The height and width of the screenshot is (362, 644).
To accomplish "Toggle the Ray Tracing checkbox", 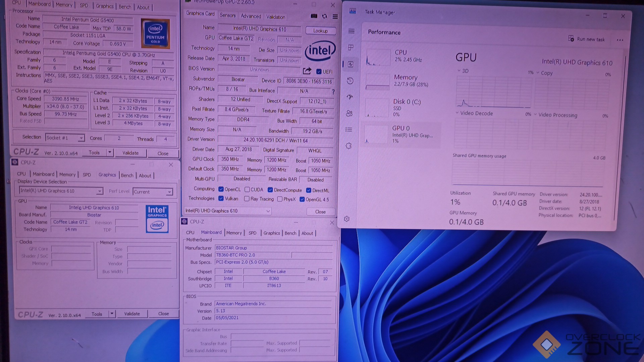I will coord(247,199).
